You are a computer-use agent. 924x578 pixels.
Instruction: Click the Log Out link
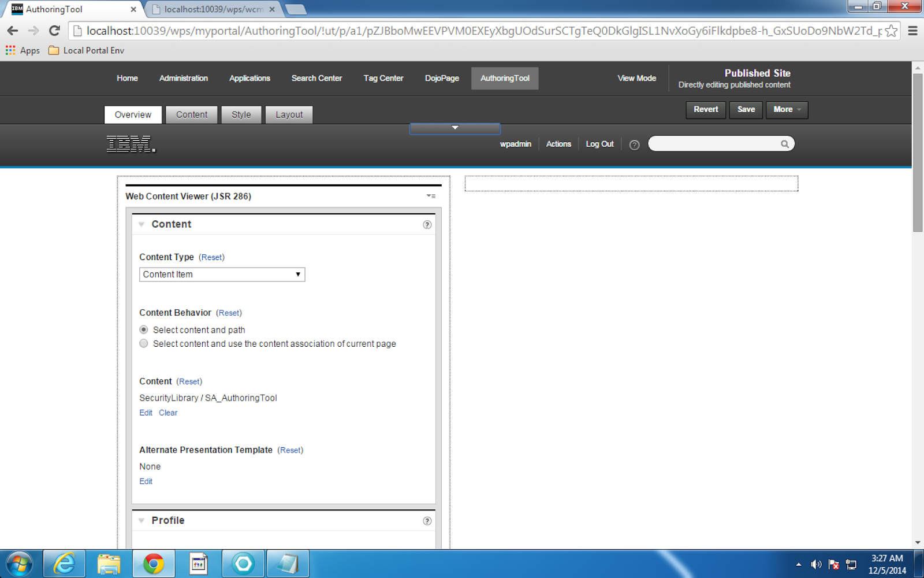pyautogui.click(x=599, y=144)
